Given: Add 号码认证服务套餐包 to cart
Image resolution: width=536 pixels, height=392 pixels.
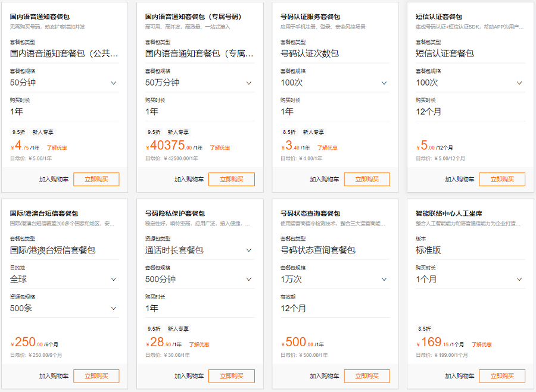Looking at the screenshot, I should (x=325, y=179).
